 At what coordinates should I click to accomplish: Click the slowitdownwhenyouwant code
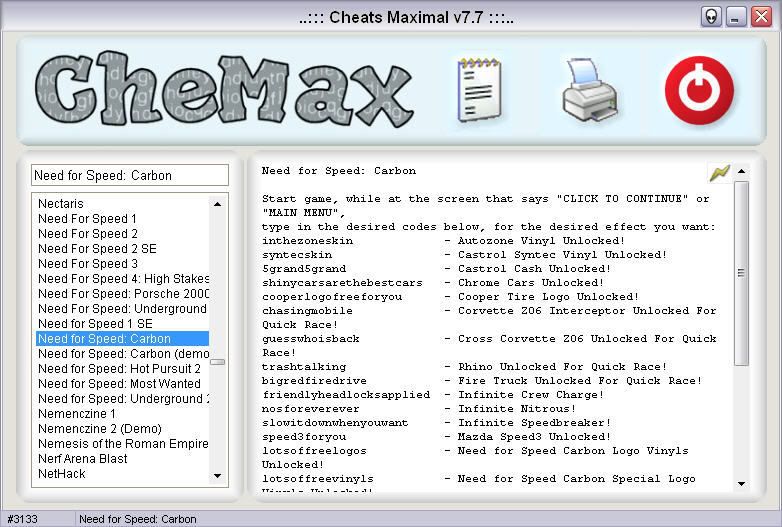[335, 422]
